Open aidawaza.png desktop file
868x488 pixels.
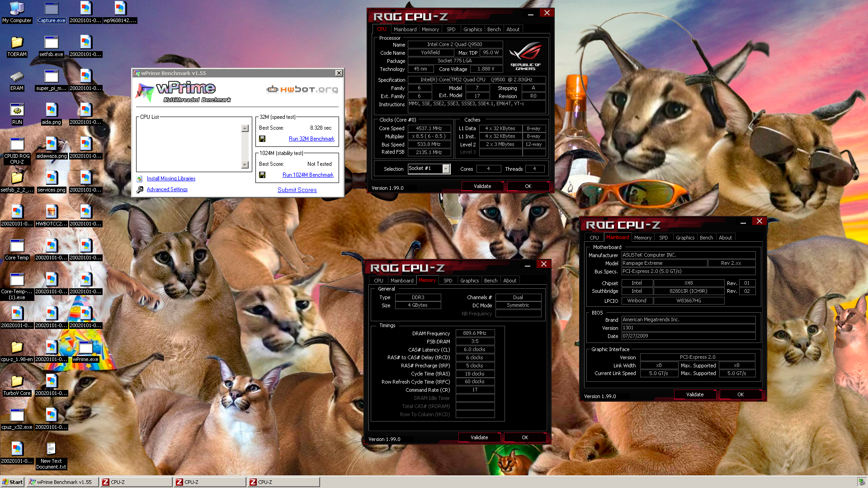[x=51, y=148]
